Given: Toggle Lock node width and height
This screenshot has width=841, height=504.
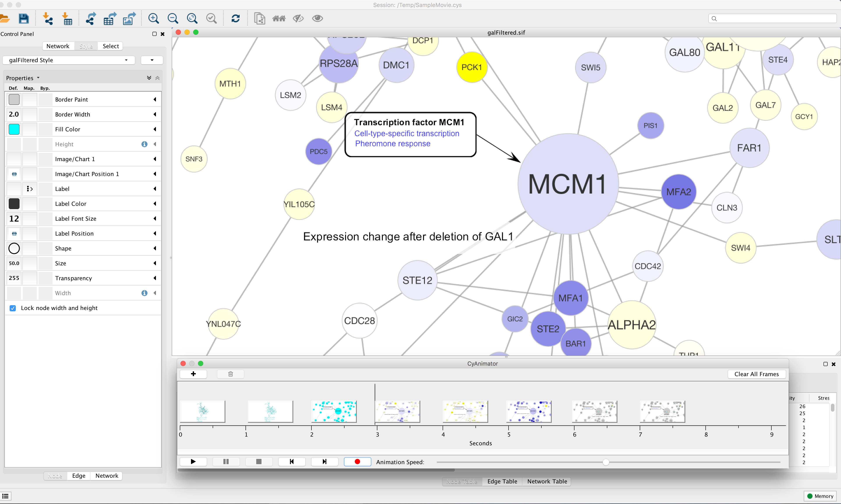Looking at the screenshot, I should coord(13,308).
